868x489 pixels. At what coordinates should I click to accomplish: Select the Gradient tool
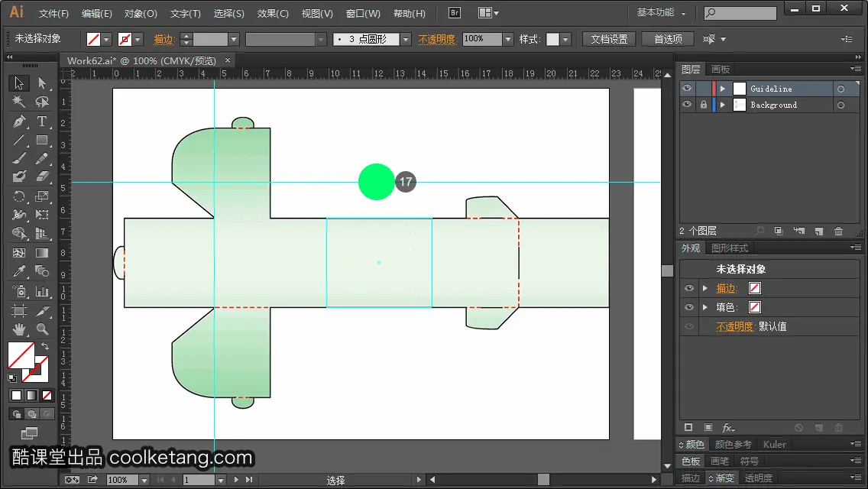pos(42,253)
